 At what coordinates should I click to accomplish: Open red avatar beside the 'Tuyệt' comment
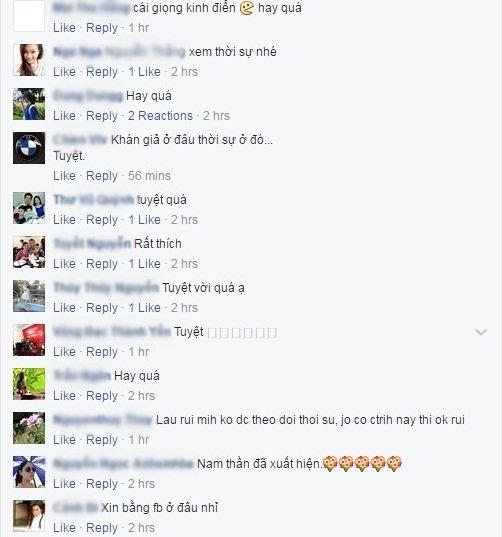(x=29, y=340)
